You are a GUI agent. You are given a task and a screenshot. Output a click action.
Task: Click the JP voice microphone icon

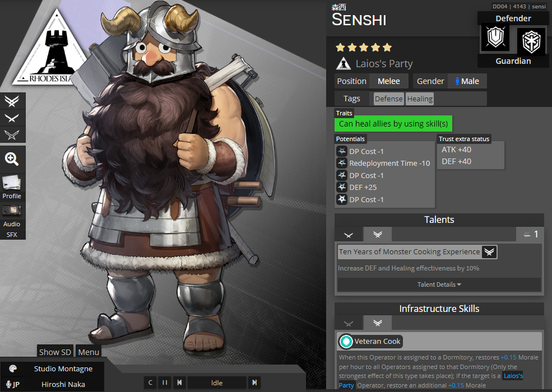[x=12, y=384]
